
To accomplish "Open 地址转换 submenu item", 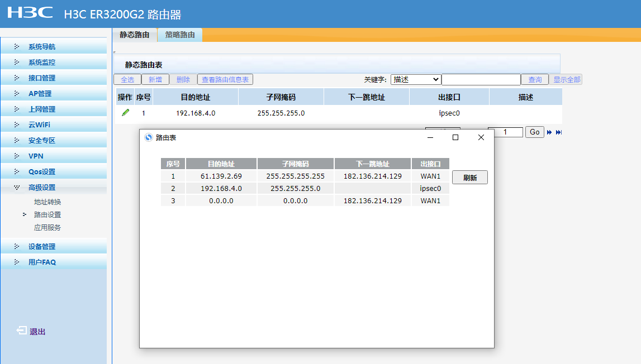I will pos(48,202).
